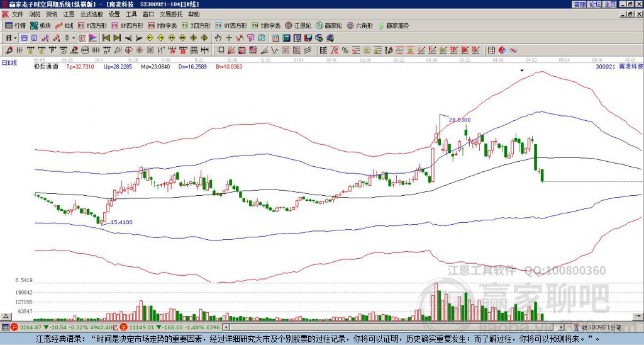Viewport: 644px width, 345px height.
Task: Open the T数字表 tool
Action: point(266,25)
